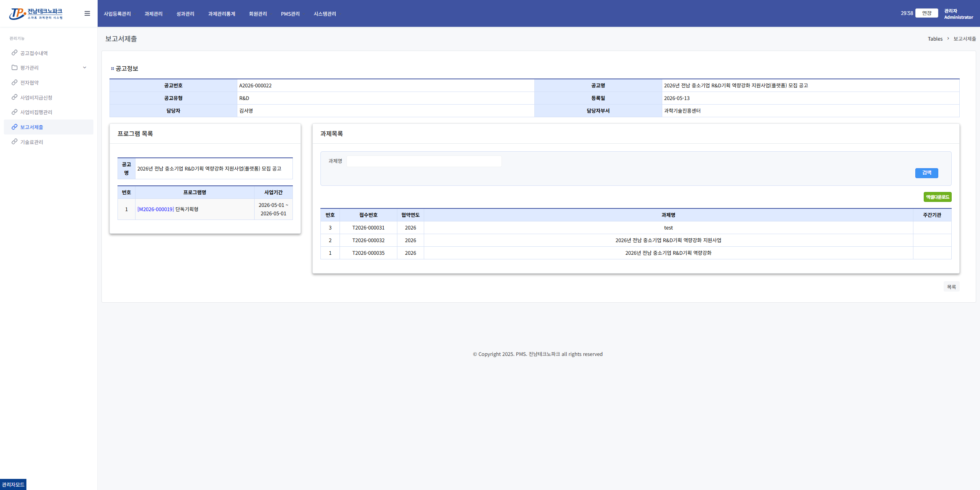Click the Jeonnam Technopark logo
Viewport: 980px width, 490px height.
[36, 13]
